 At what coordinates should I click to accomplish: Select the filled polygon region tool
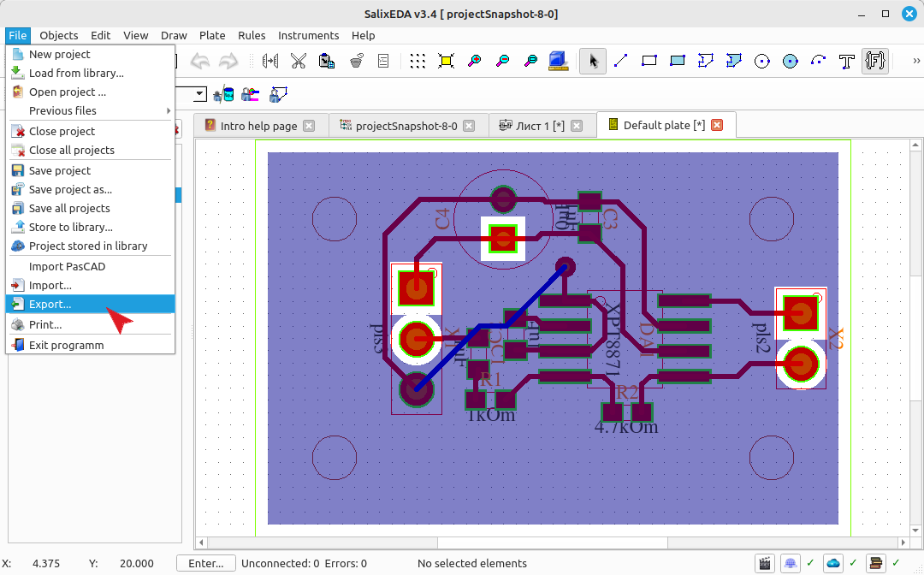734,61
